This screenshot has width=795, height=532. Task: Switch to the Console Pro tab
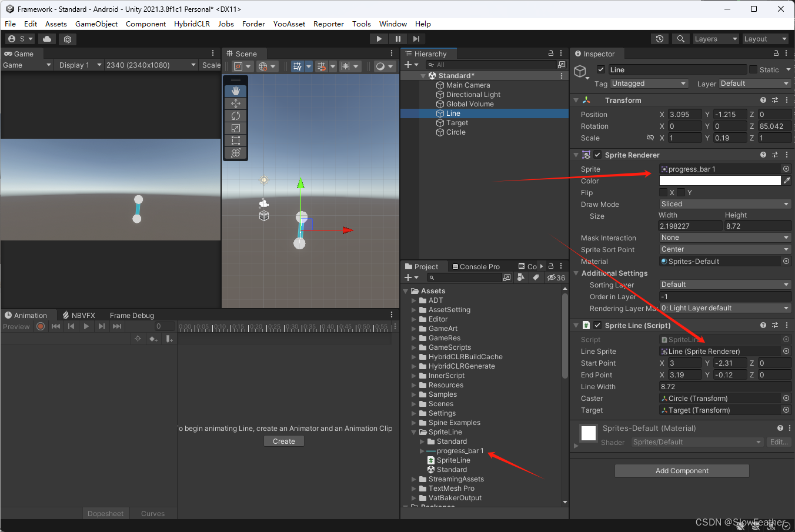476,266
